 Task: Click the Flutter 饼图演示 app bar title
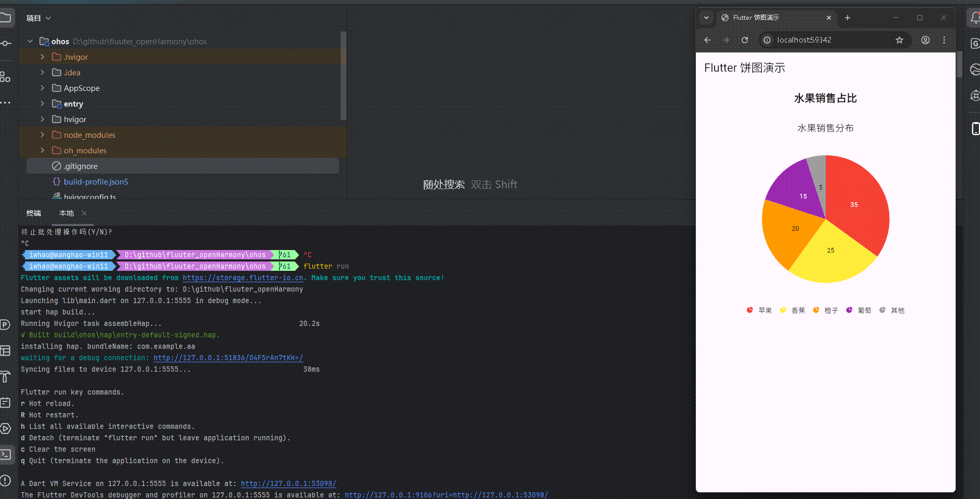point(745,68)
